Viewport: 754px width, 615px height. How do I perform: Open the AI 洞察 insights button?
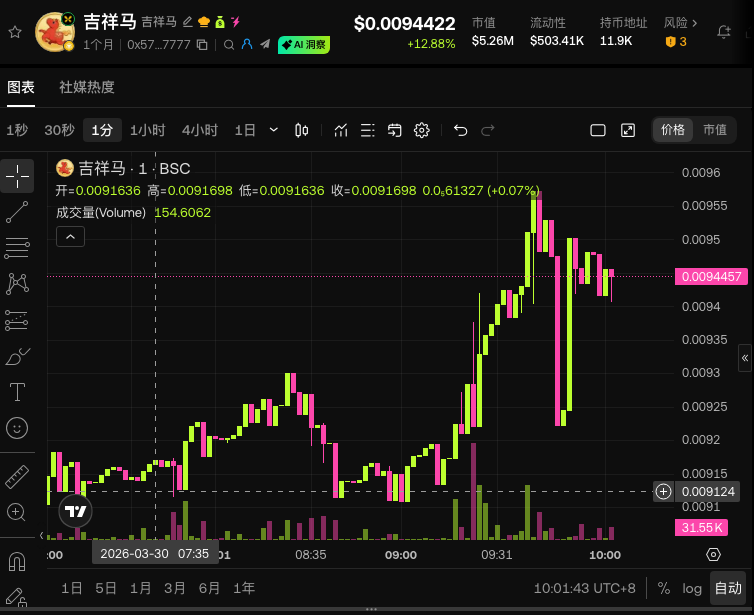point(304,45)
